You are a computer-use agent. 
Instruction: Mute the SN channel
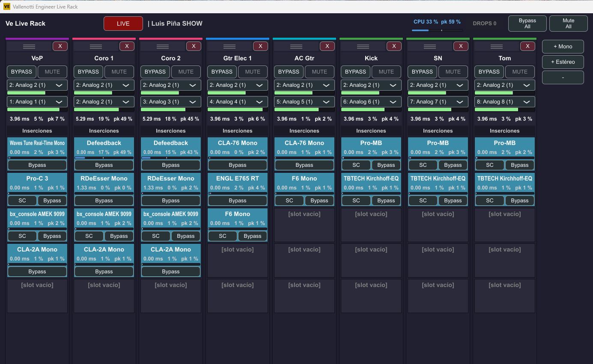click(453, 72)
